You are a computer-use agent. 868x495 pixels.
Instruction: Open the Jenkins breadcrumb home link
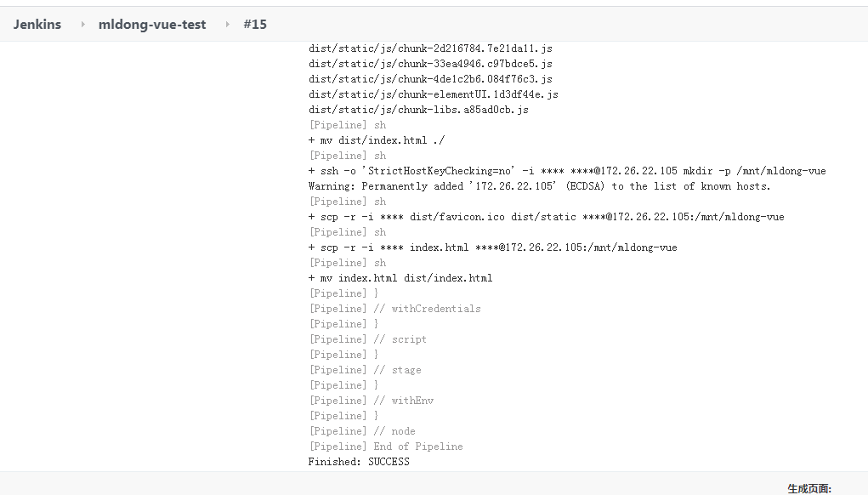click(x=37, y=25)
